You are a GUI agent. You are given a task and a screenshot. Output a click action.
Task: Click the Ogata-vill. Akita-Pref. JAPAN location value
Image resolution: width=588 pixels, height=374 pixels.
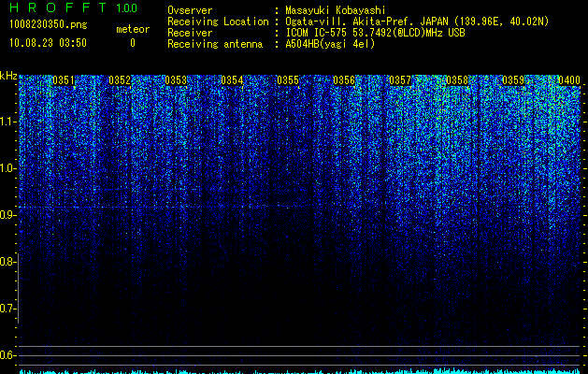pyautogui.click(x=417, y=22)
